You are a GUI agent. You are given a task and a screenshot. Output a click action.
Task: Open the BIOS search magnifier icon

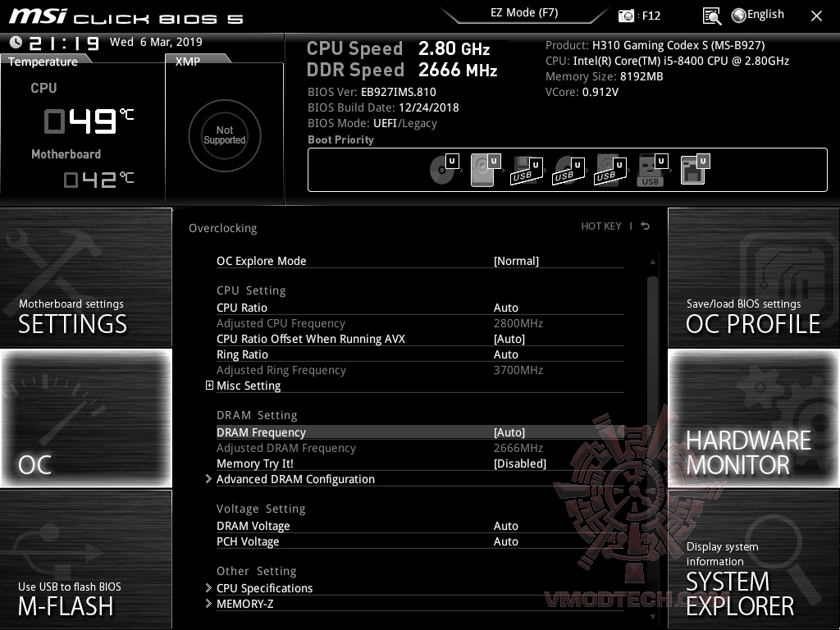click(x=711, y=16)
